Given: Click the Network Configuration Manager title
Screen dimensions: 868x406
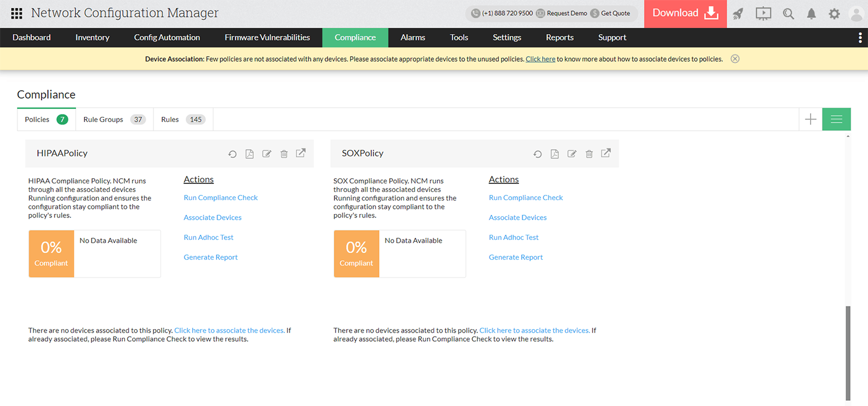Looking at the screenshot, I should 125,13.
